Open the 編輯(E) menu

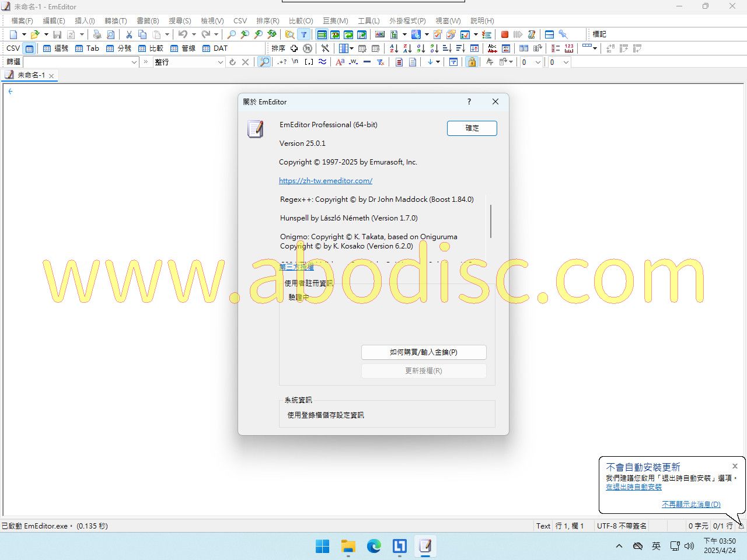54,20
